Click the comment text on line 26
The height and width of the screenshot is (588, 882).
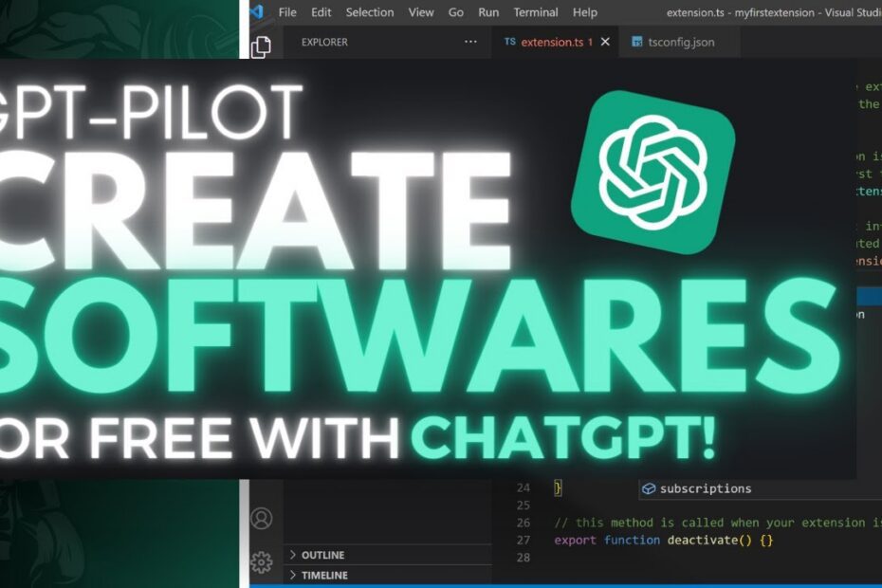tap(718, 523)
